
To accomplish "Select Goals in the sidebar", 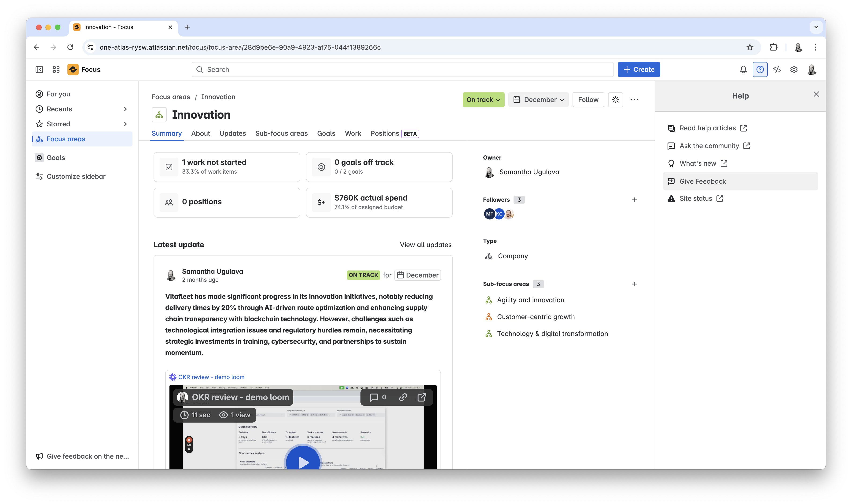I will 55,157.
